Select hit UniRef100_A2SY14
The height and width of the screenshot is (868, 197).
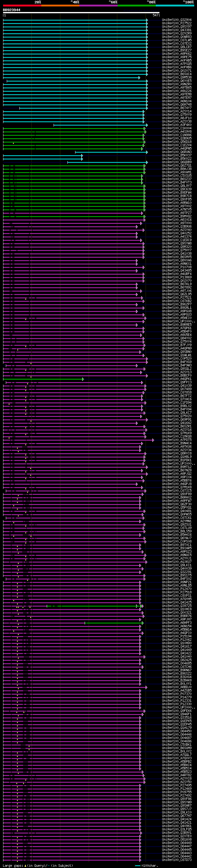pyautogui.click(x=176, y=111)
